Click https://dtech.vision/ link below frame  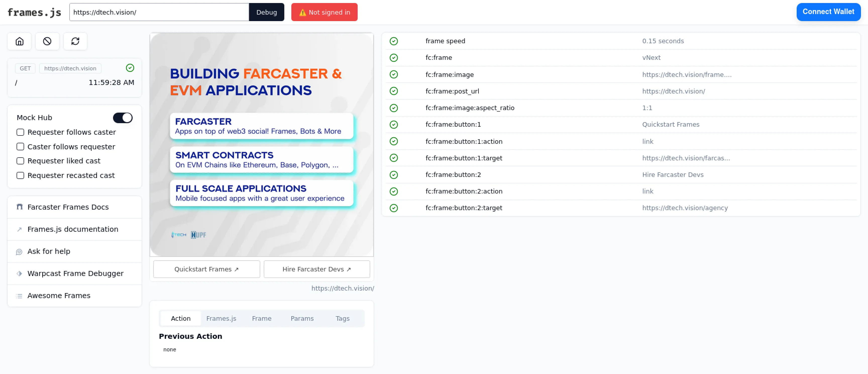(342, 288)
